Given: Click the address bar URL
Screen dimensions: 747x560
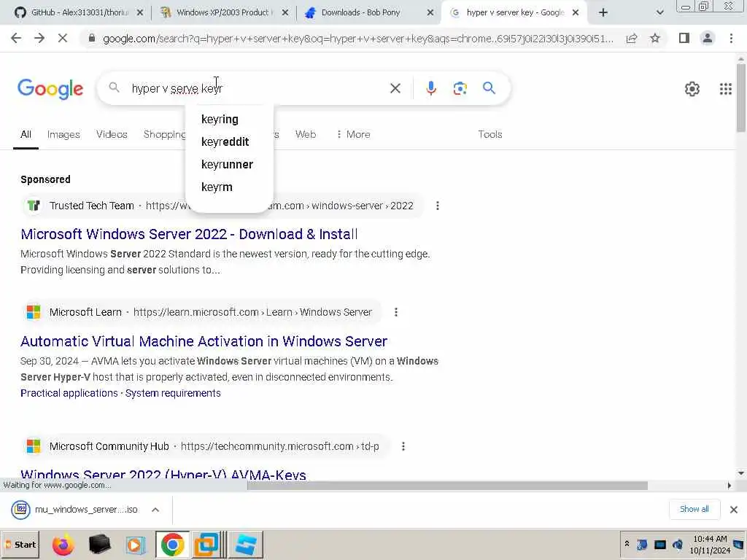Looking at the screenshot, I should (x=357, y=39).
